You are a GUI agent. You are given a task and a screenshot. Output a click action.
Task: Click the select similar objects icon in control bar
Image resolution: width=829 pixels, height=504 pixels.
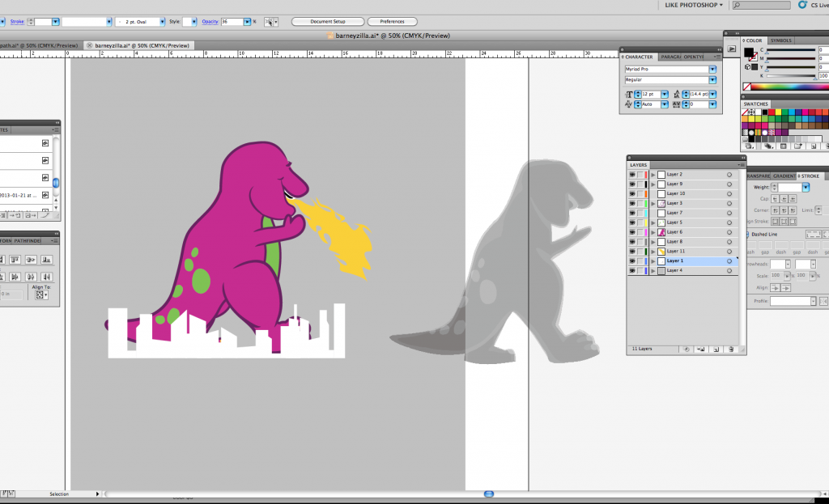coord(269,22)
